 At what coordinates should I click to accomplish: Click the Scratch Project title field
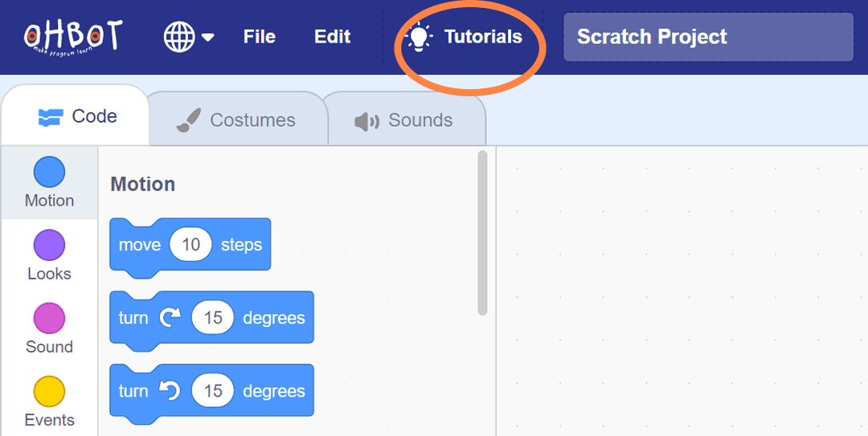click(x=708, y=37)
